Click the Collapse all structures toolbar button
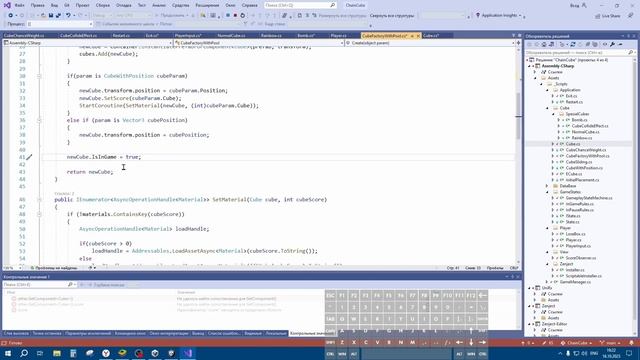This screenshot has height=360, width=640. pyautogui.click(x=392, y=16)
